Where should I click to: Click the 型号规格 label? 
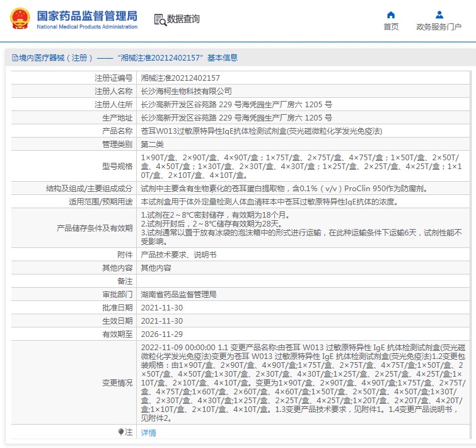117,166
